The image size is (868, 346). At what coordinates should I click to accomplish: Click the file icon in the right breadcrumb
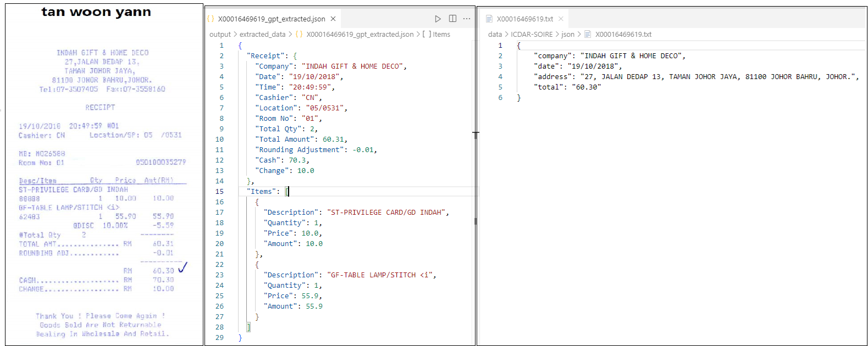[588, 34]
